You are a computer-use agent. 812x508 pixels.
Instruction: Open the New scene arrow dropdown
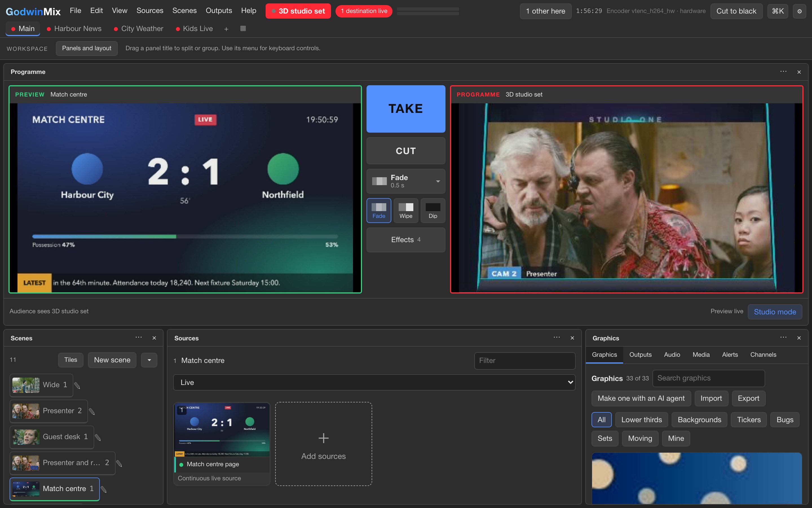(x=149, y=360)
